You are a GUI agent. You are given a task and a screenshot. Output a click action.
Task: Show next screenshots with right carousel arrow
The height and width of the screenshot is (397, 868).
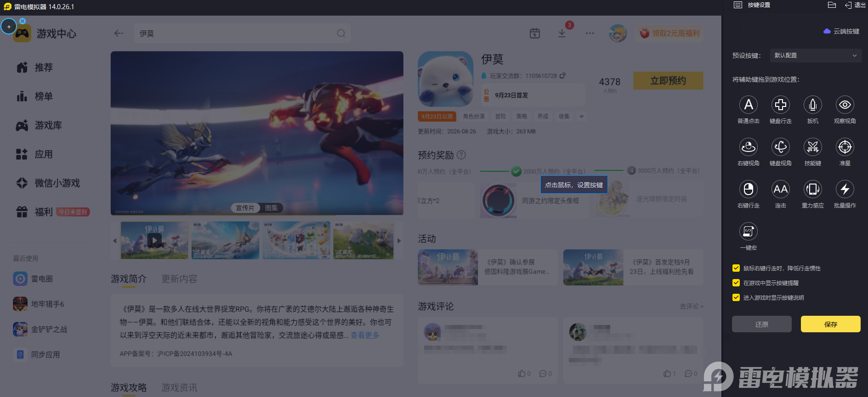399,240
